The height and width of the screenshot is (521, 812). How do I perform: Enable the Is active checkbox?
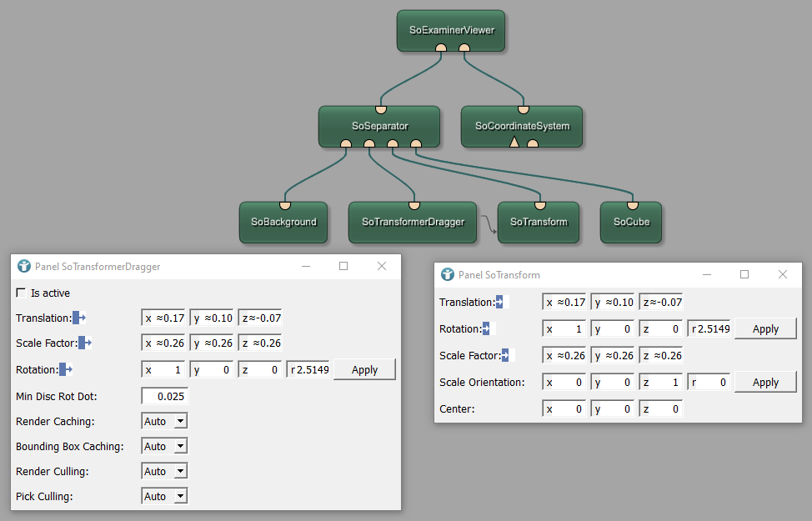point(22,293)
